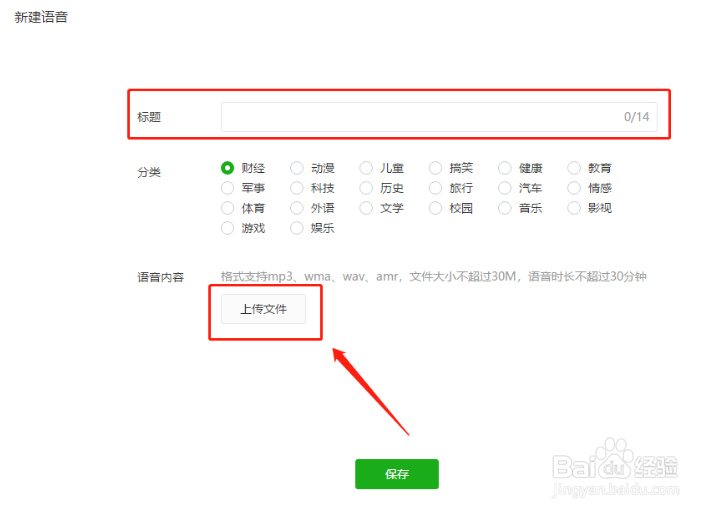Select the 体育 category radio button
Screen dimensions: 721x515
[x=227, y=208]
